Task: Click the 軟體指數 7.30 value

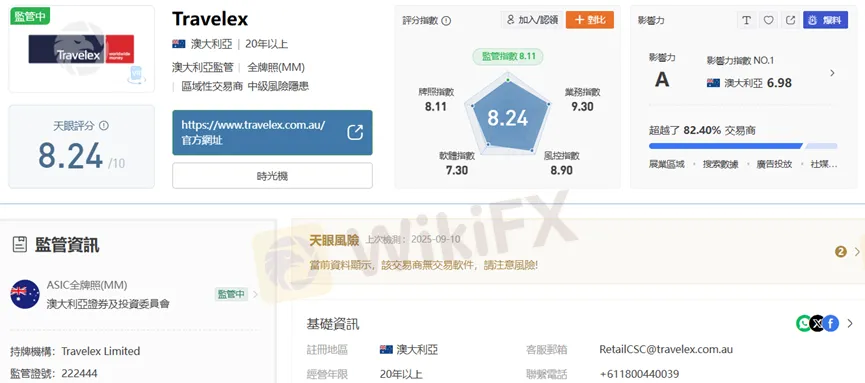Action: [x=456, y=170]
